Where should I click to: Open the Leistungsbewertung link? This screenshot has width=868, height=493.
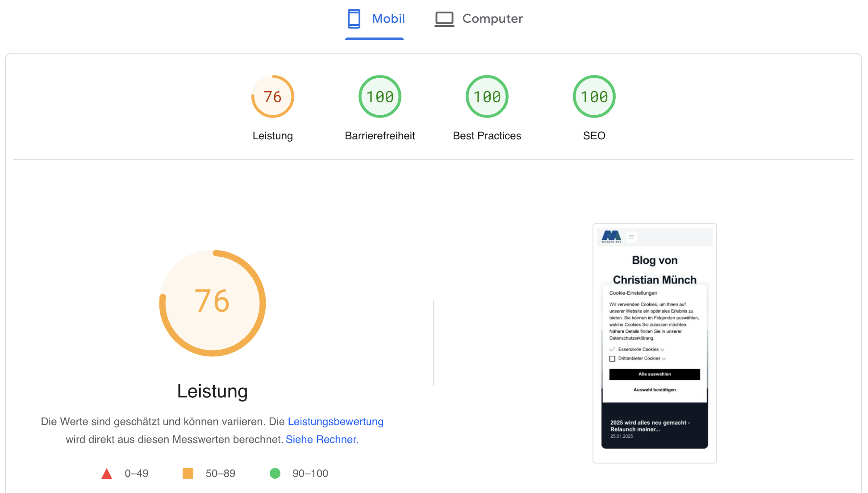tap(336, 422)
